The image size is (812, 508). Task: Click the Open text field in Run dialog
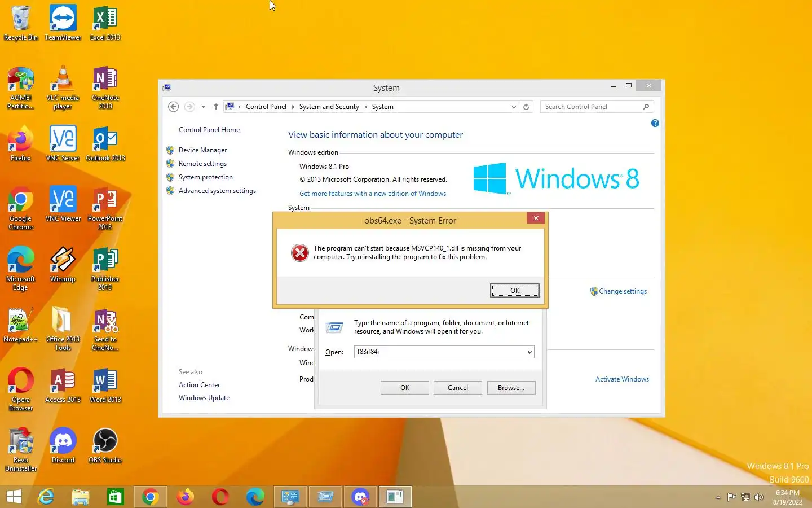pos(440,352)
